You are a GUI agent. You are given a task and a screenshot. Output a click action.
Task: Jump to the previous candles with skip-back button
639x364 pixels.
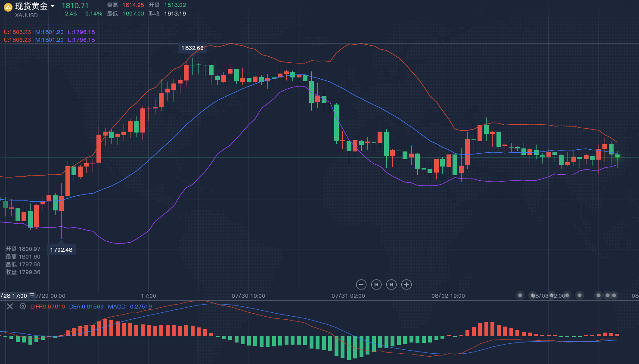pyautogui.click(x=376, y=284)
